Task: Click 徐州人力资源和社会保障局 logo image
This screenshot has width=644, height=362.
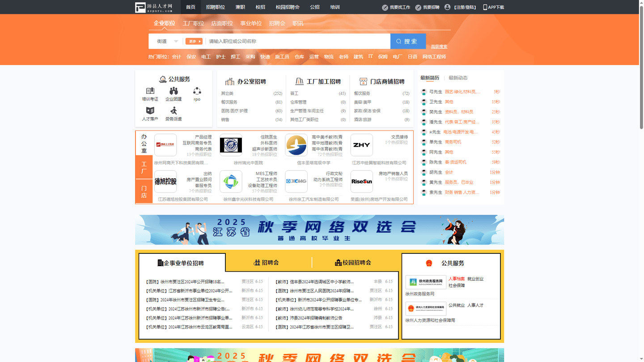Action: click(426, 308)
